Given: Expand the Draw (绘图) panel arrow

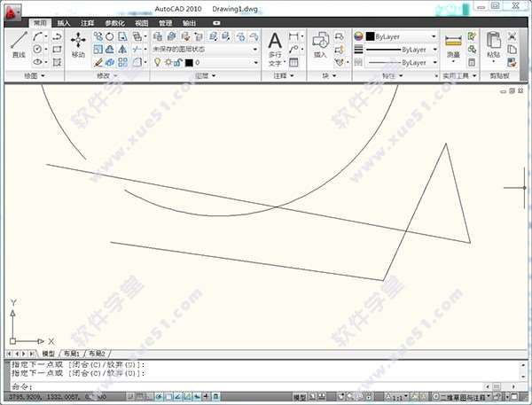Looking at the screenshot, I should (43, 76).
